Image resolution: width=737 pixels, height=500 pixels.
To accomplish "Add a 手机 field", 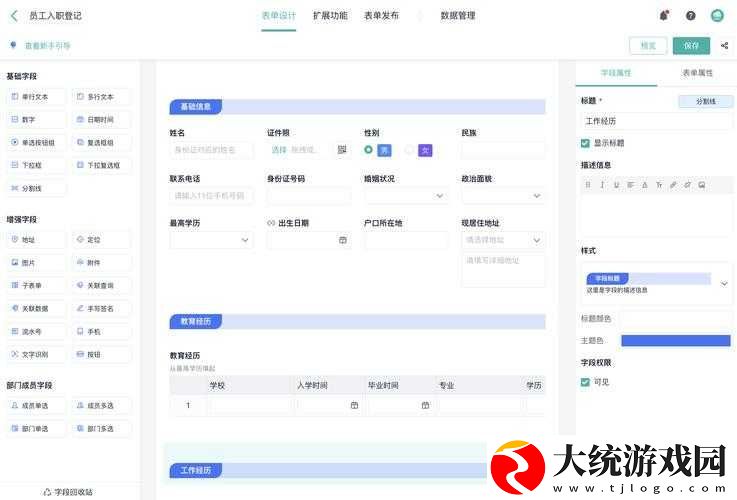I will pos(101,331).
